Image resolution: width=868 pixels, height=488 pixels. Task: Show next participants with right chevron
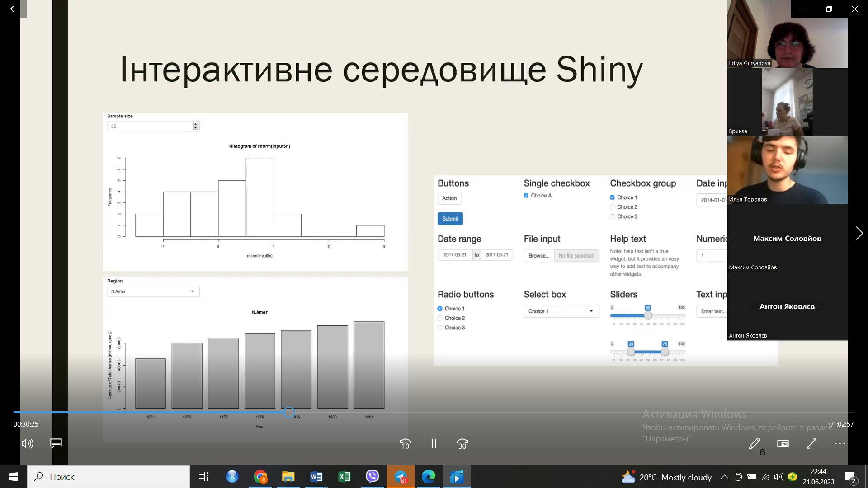pyautogui.click(x=859, y=233)
